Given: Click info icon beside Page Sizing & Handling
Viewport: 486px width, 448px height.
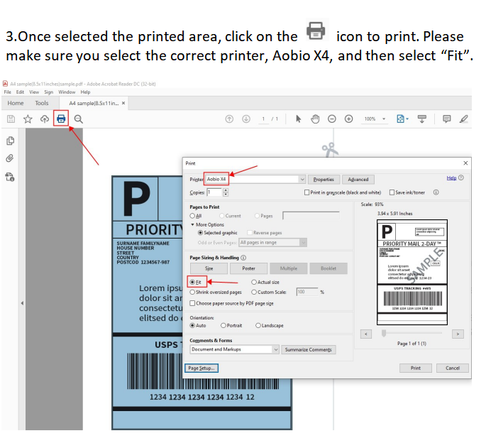Looking at the screenshot, I should point(243,258).
